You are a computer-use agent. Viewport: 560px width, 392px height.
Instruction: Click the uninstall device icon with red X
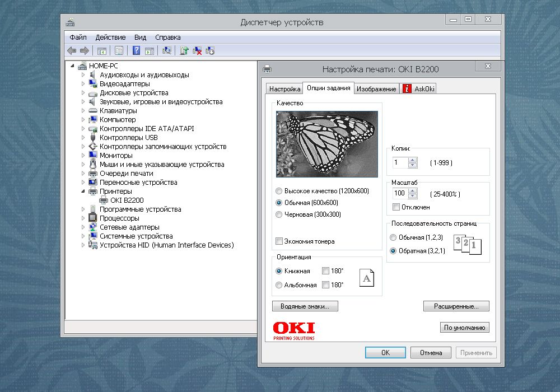pos(197,51)
